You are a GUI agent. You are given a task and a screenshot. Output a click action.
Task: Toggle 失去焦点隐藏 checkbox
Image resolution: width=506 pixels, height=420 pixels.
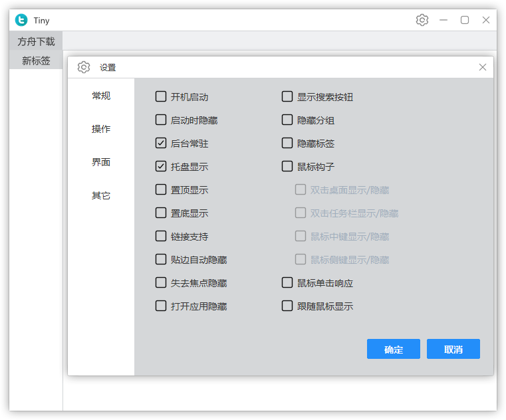point(161,282)
